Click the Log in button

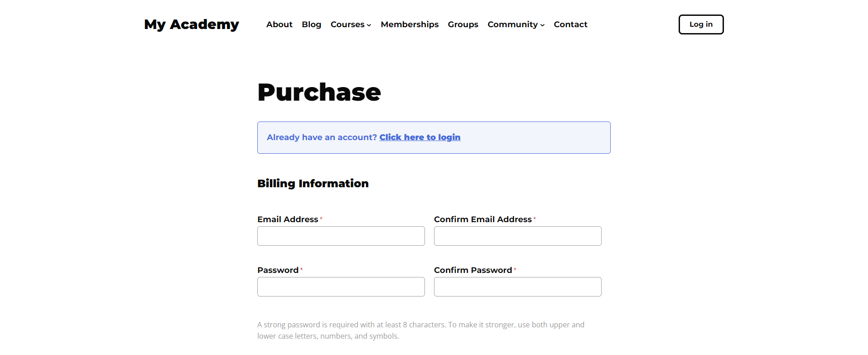coord(701,24)
